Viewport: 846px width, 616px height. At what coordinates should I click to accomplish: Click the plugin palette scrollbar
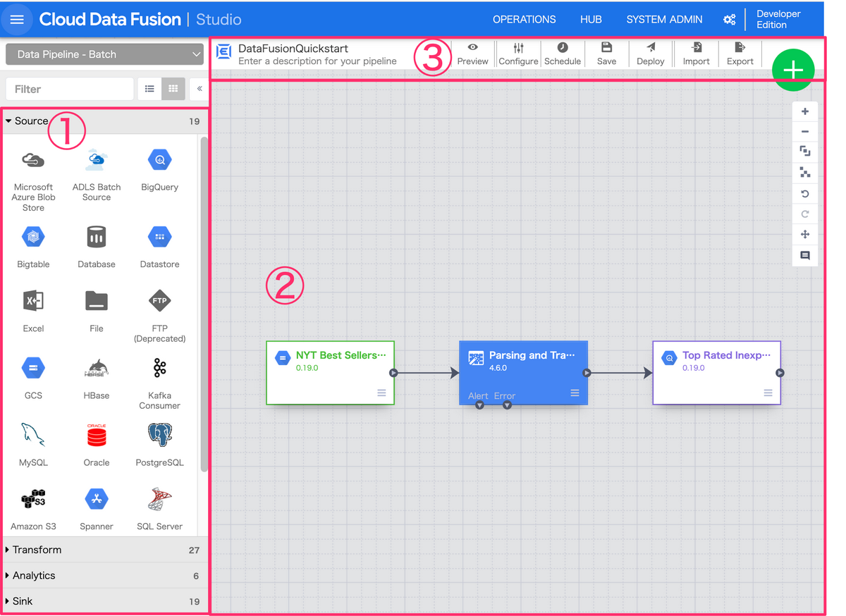pyautogui.click(x=204, y=303)
